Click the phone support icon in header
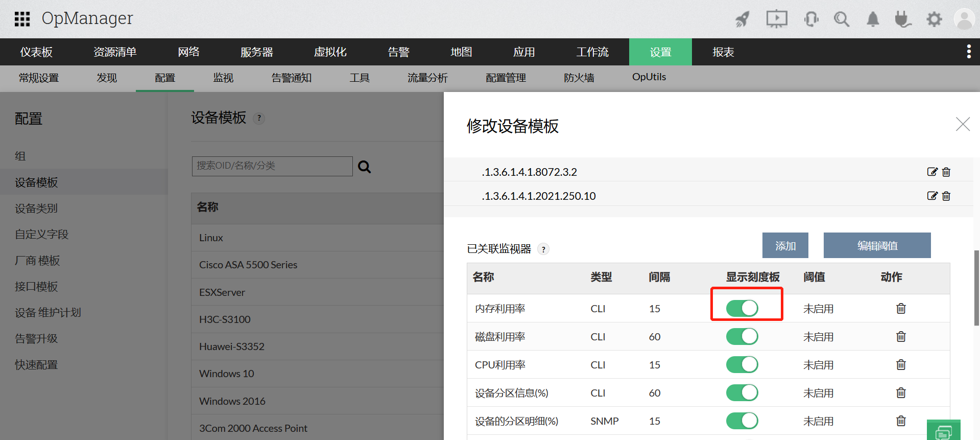Viewport: 980px width, 440px height. pyautogui.click(x=811, y=19)
